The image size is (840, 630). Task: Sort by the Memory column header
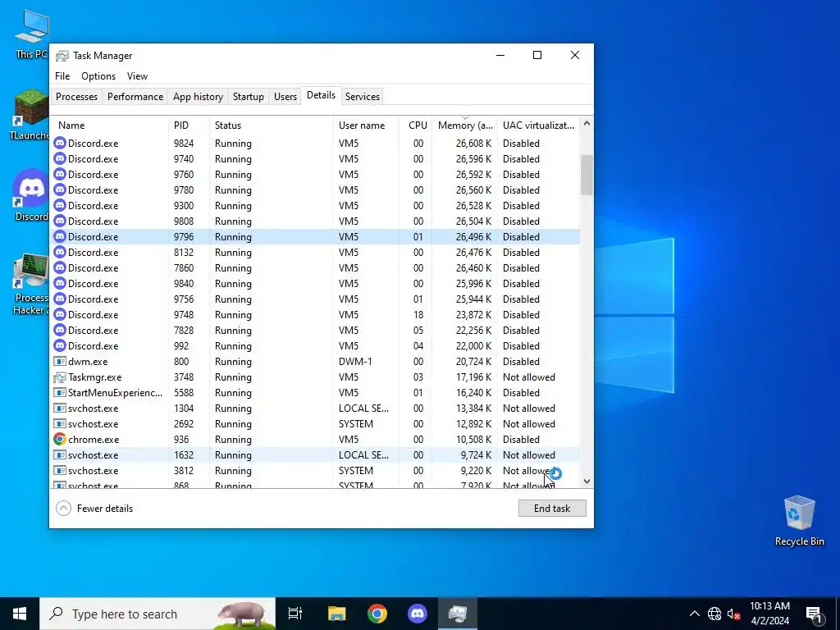[x=464, y=126]
